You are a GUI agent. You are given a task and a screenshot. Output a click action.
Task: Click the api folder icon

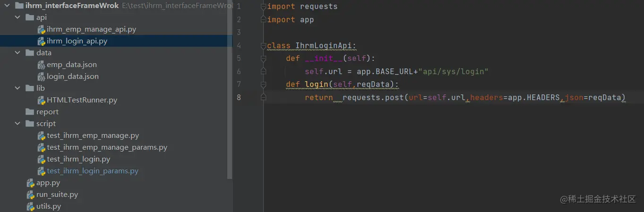coord(30,17)
